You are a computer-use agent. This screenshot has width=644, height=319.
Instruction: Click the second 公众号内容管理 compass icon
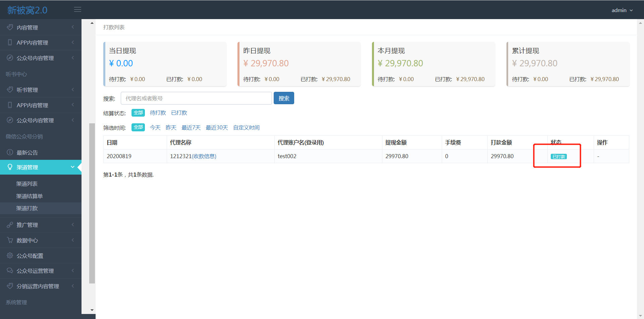[10, 120]
